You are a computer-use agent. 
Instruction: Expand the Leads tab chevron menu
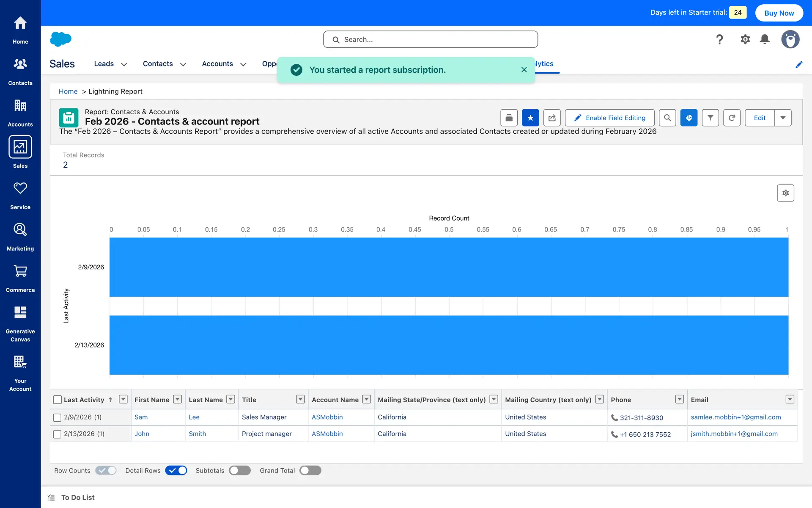tap(124, 64)
